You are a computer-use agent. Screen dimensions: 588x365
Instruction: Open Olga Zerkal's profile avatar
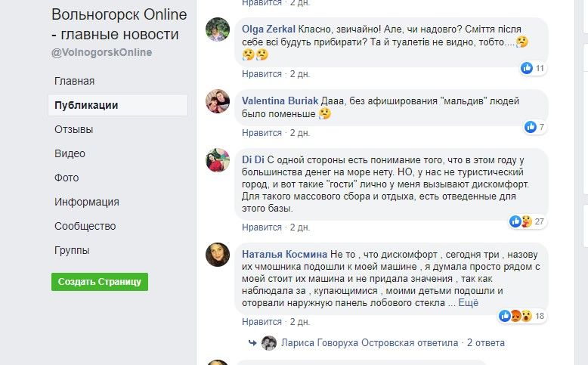218,29
